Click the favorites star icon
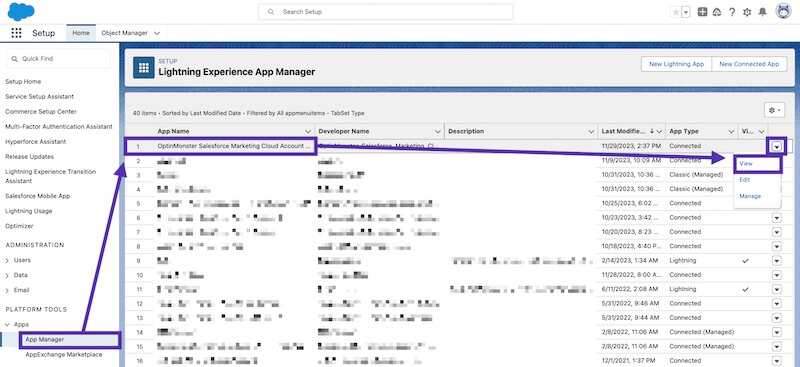 (x=676, y=12)
